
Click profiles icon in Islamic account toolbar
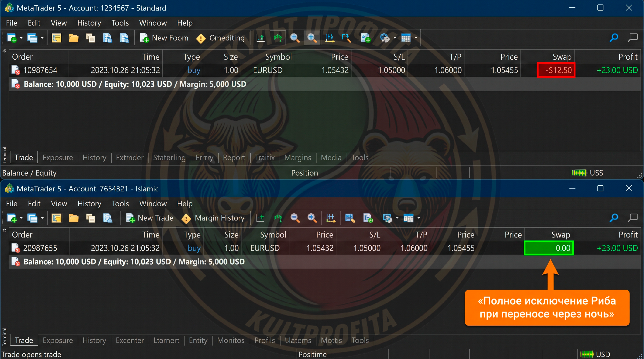click(32, 218)
